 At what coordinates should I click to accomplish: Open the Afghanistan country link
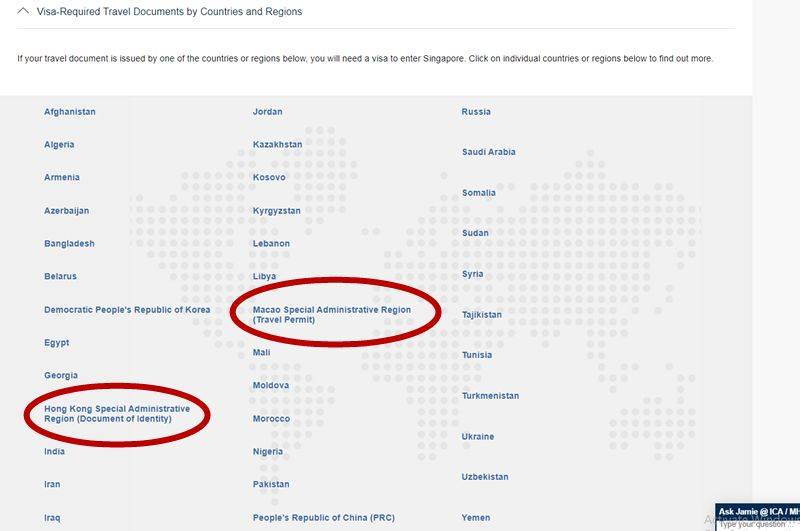[x=70, y=112]
